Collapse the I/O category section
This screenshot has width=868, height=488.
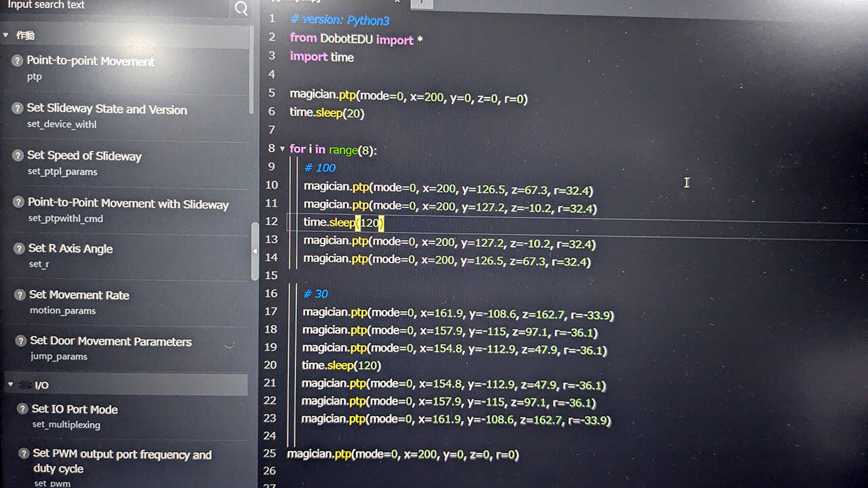[10, 385]
